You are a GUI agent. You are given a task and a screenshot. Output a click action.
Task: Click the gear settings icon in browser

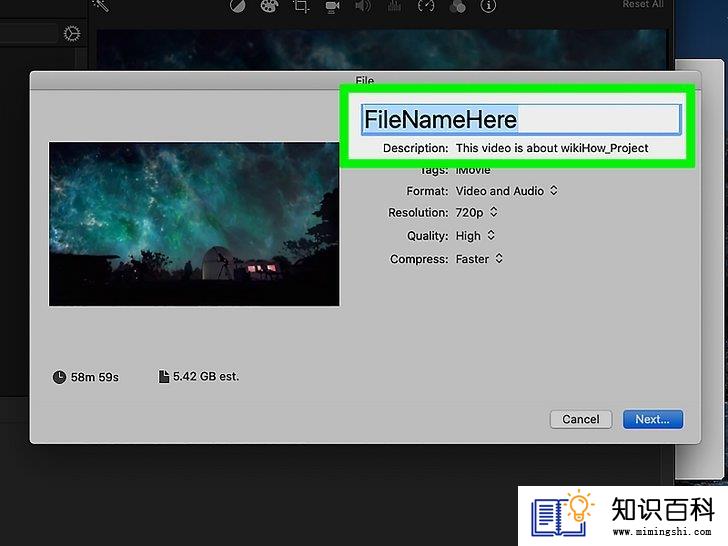[72, 33]
